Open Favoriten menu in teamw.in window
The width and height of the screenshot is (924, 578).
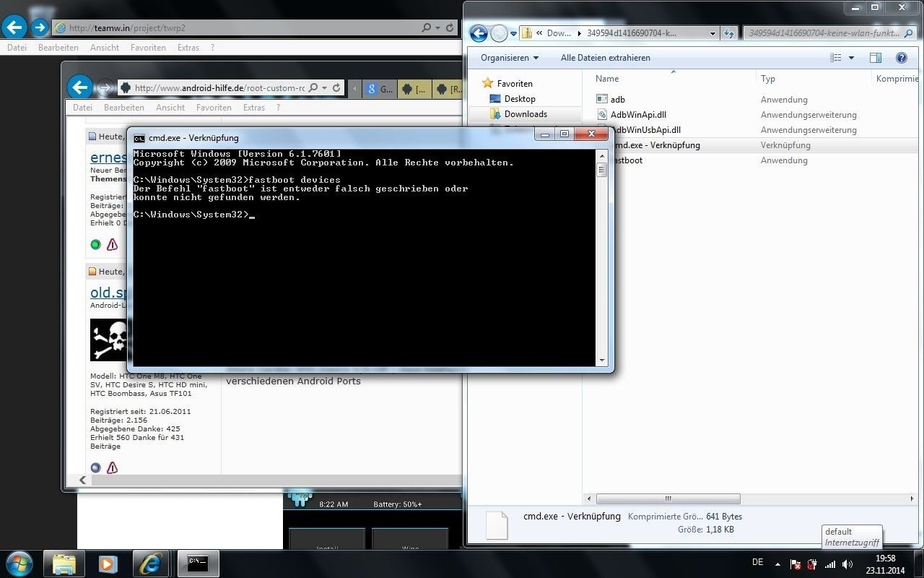pos(148,48)
